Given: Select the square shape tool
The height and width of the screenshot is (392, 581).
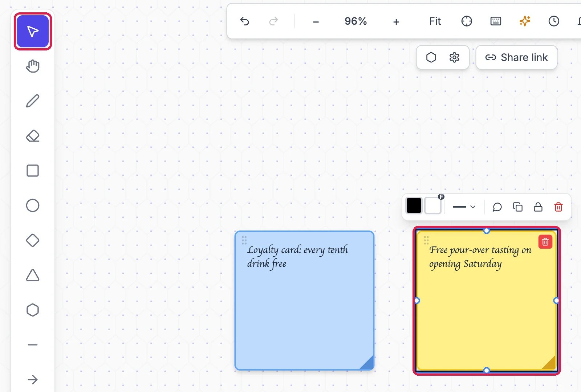Looking at the screenshot, I should (33, 171).
